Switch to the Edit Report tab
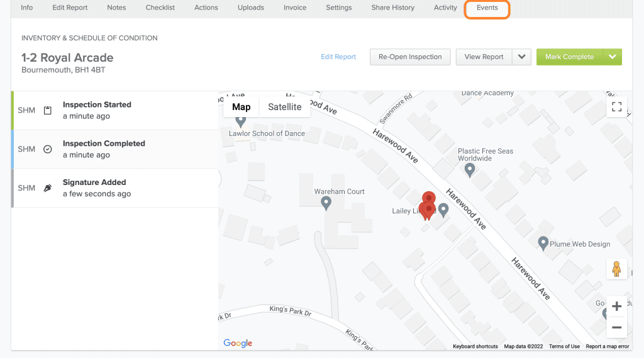The width and height of the screenshot is (644, 358). (70, 8)
